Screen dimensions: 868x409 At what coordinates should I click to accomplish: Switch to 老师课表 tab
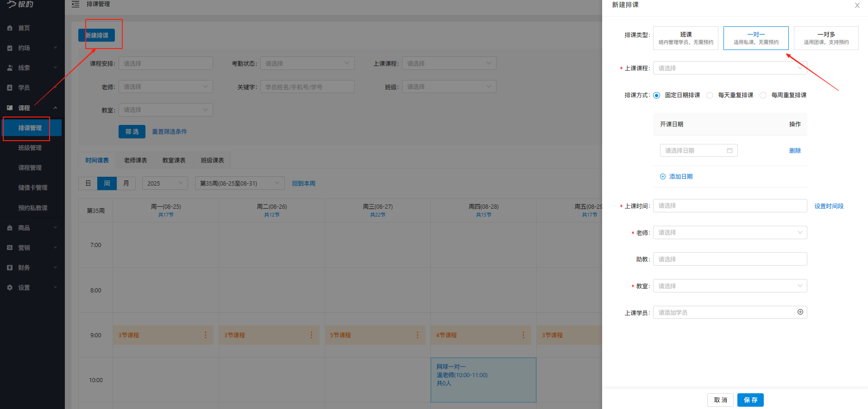click(135, 161)
